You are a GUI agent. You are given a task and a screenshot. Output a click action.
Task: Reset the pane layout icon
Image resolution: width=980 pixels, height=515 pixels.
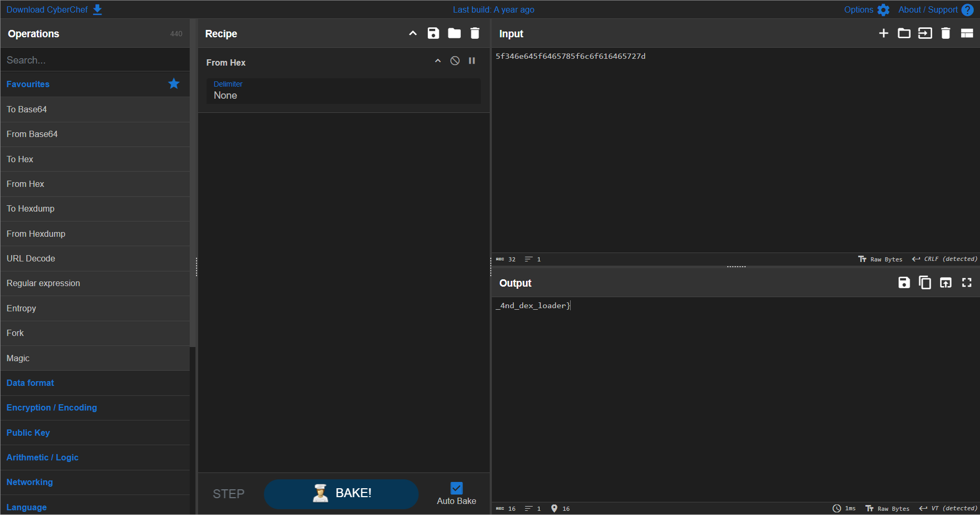click(967, 34)
